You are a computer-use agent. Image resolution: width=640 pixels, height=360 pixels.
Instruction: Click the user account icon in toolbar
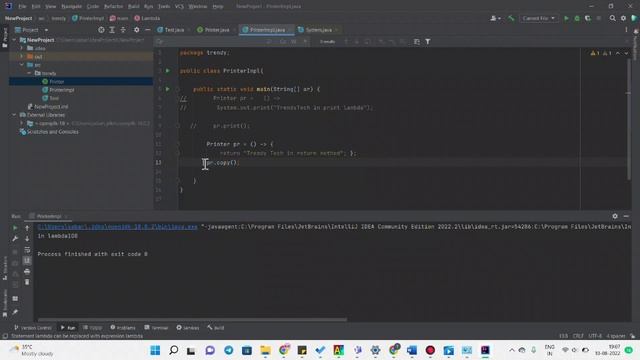pos(495,18)
